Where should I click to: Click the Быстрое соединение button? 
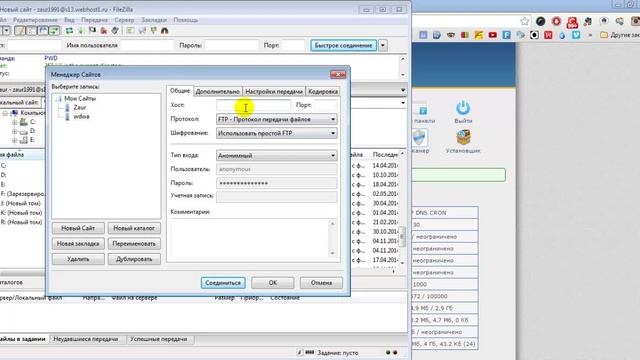click(x=343, y=45)
